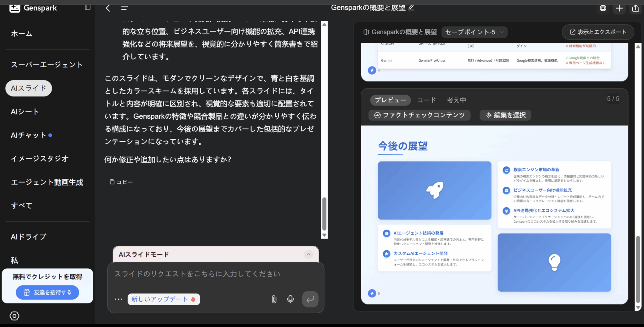Open AIドライブ in the sidebar
Viewport: 644px width, 327px height.
[x=29, y=237]
